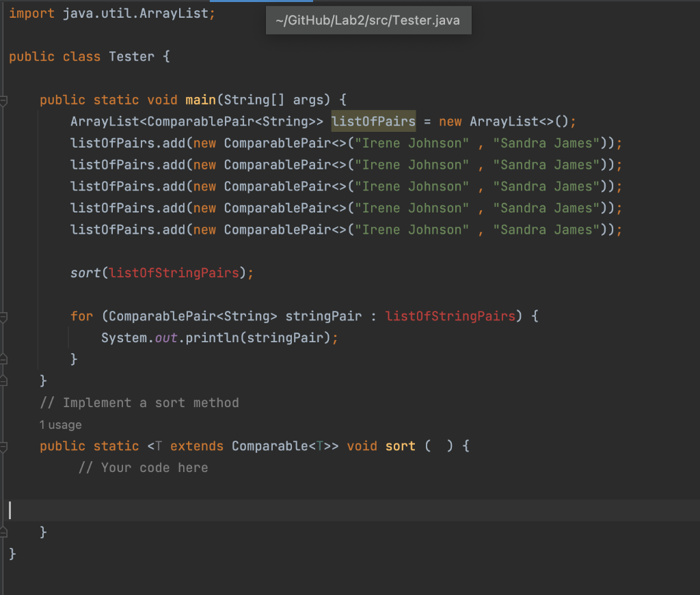Click 'stringPair' argument inside println
Screen dimensions: 700x595
(285, 337)
